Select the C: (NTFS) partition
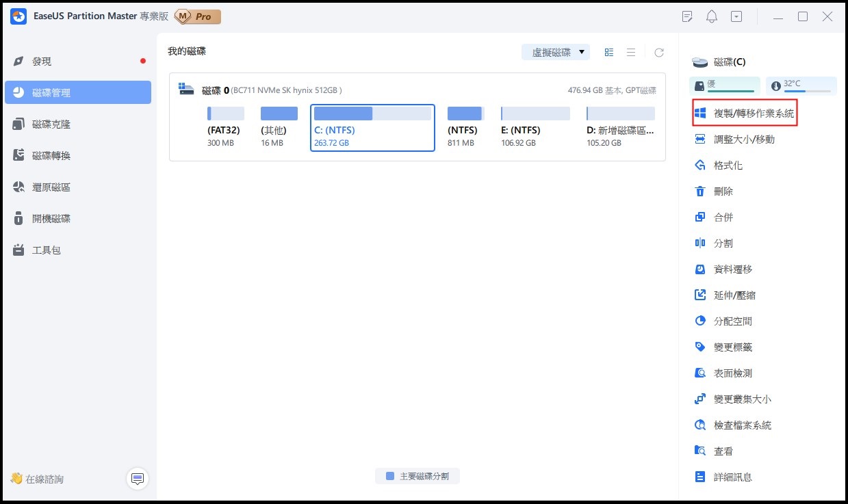Image resolution: width=848 pixels, height=504 pixels. pos(372,127)
